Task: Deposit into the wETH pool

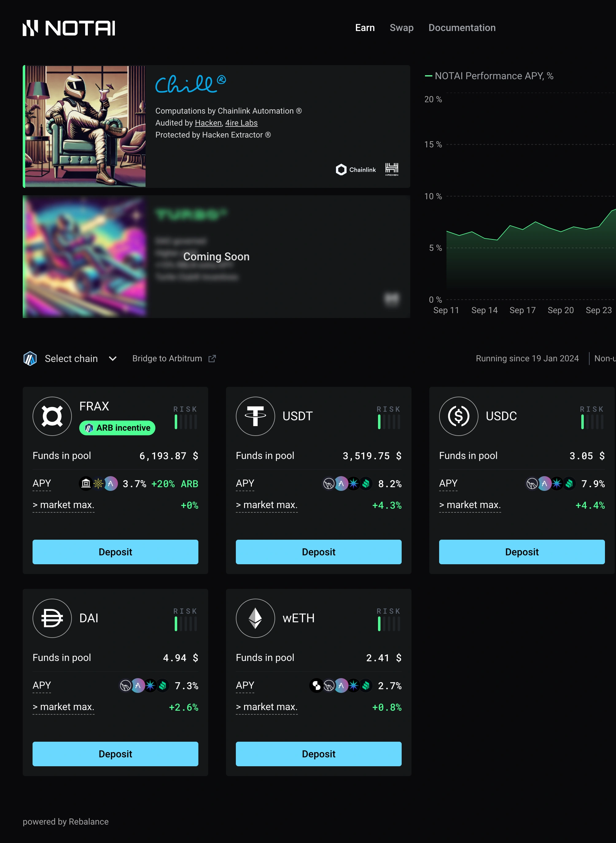Action: 318,754
